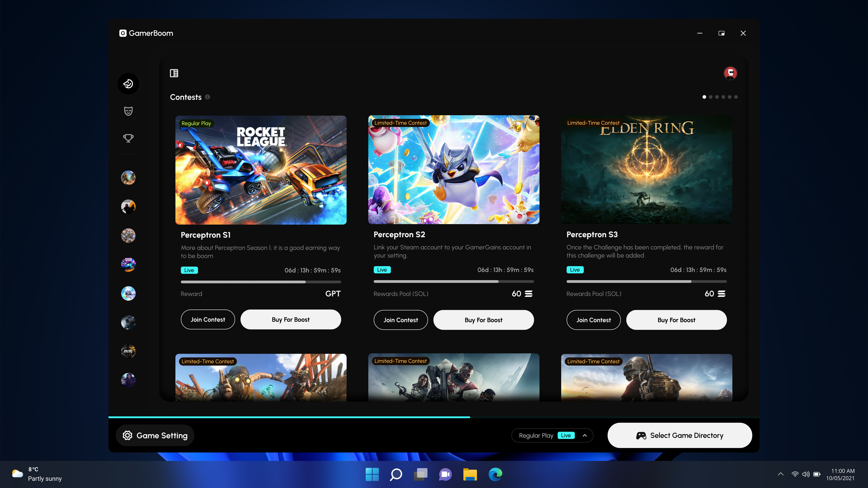The image size is (868, 488).
Task: Select Rocket League game icon in sidebar
Action: tap(128, 264)
